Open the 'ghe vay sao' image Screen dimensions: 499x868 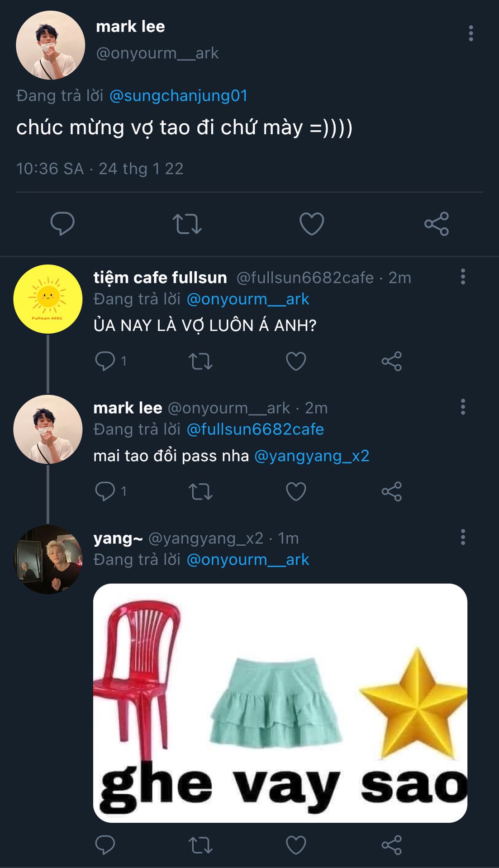tap(280, 703)
